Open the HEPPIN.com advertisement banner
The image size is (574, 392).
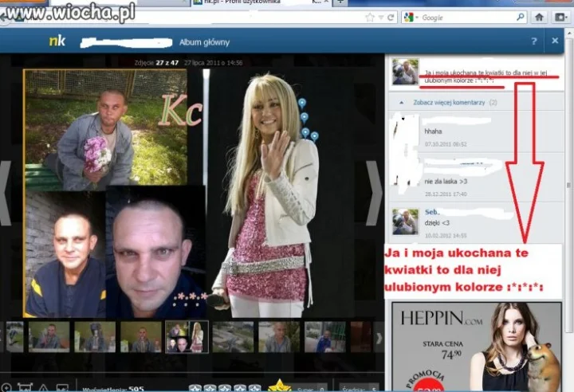(477, 347)
